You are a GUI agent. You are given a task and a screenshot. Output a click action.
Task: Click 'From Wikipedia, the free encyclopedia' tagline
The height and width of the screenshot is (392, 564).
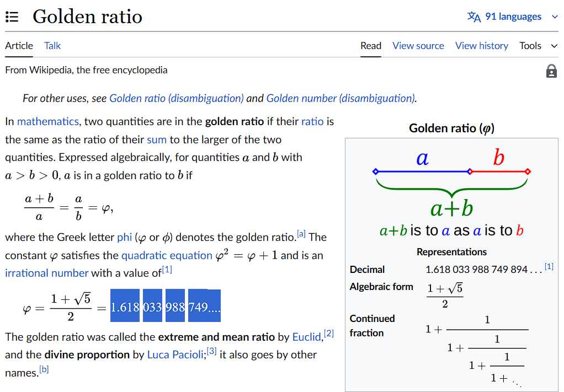click(x=86, y=69)
